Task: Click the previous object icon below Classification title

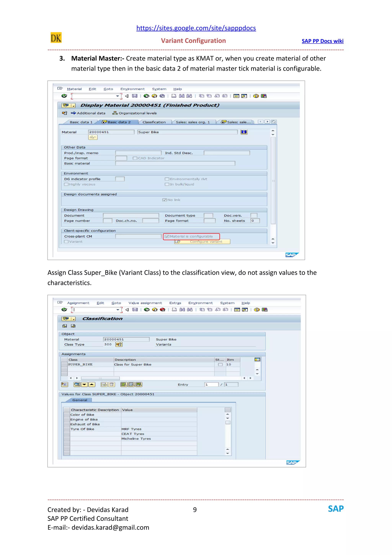Action: pos(65,326)
